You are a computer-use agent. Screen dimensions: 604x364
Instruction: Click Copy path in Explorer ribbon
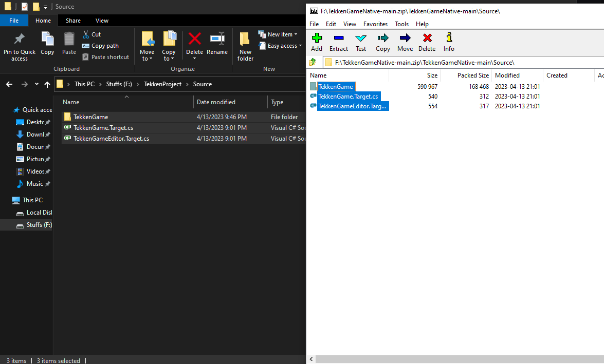tap(100, 45)
